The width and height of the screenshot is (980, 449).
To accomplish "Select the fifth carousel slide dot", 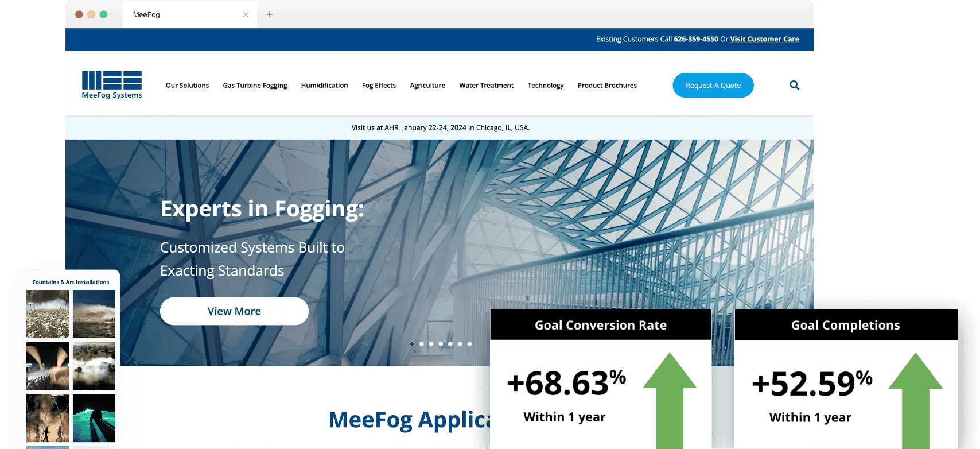I will 450,344.
